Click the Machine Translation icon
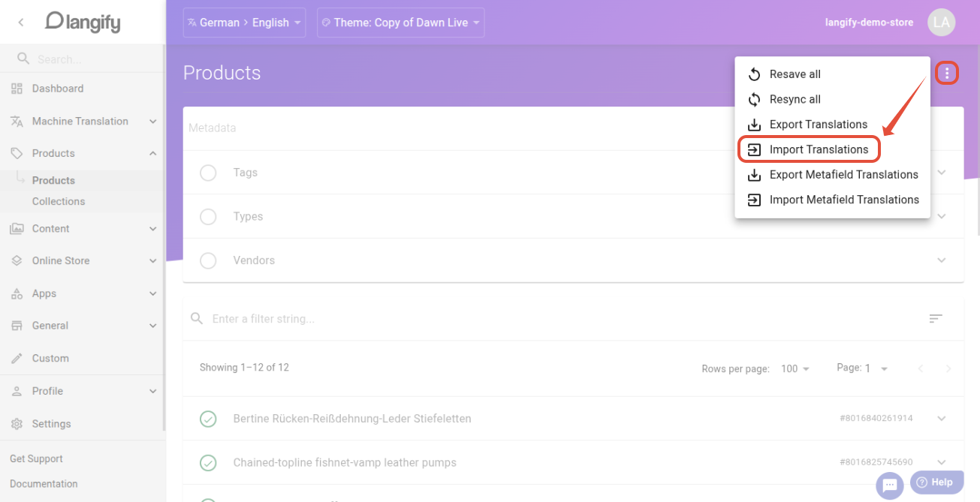The width and height of the screenshot is (980, 502). click(x=17, y=121)
